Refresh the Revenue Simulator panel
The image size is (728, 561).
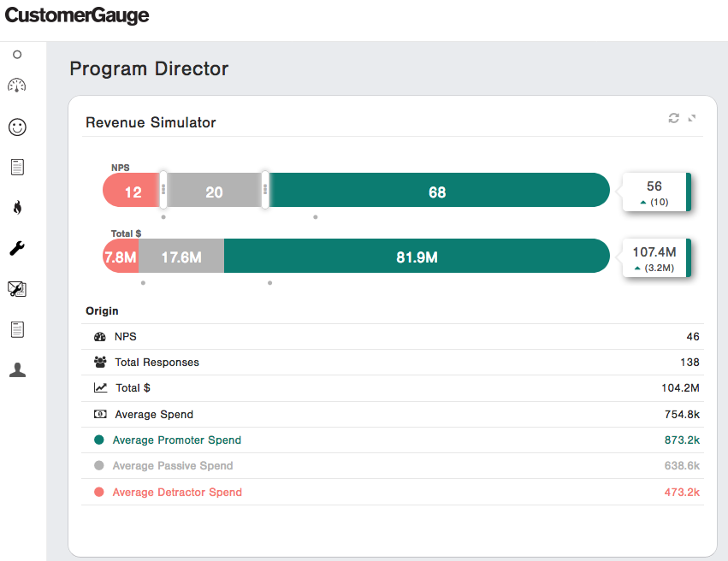(674, 118)
